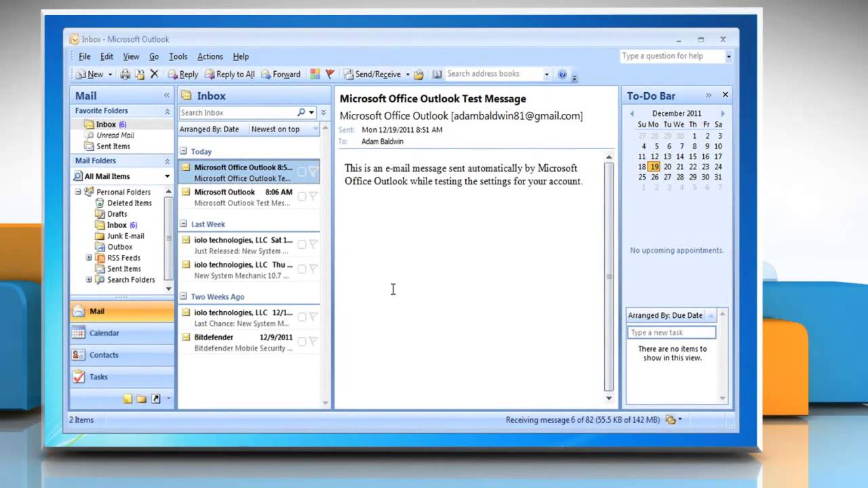The height and width of the screenshot is (488, 868).
Task: Click the Search Inbox field
Action: pos(237,113)
